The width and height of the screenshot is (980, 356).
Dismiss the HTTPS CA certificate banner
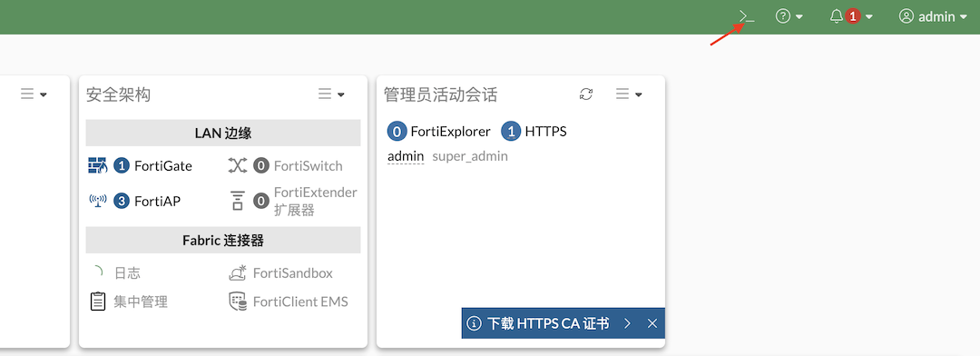tap(652, 322)
